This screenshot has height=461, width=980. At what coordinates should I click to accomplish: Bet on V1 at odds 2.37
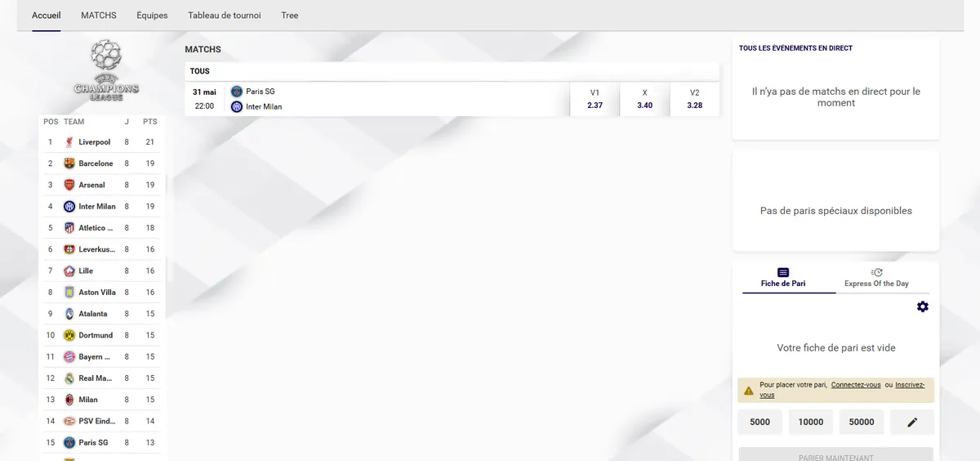(595, 99)
